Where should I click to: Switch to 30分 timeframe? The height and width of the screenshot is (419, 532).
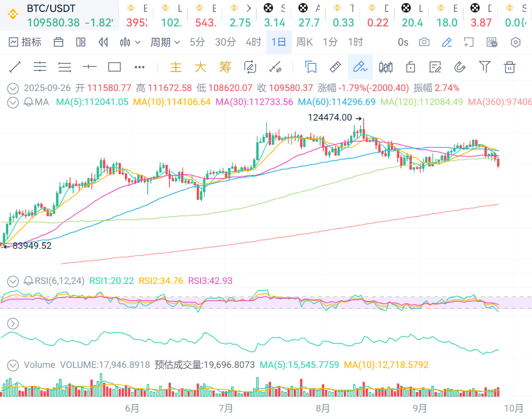pos(225,42)
